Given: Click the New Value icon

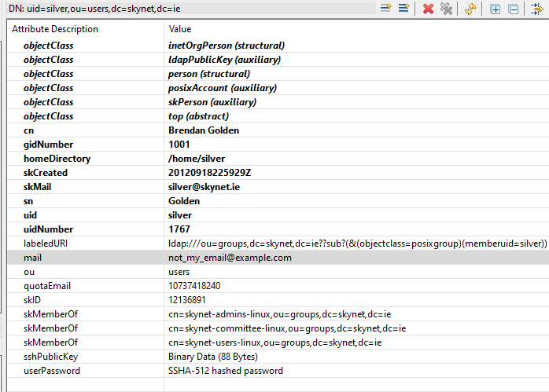Looking at the screenshot, I should (x=403, y=9).
